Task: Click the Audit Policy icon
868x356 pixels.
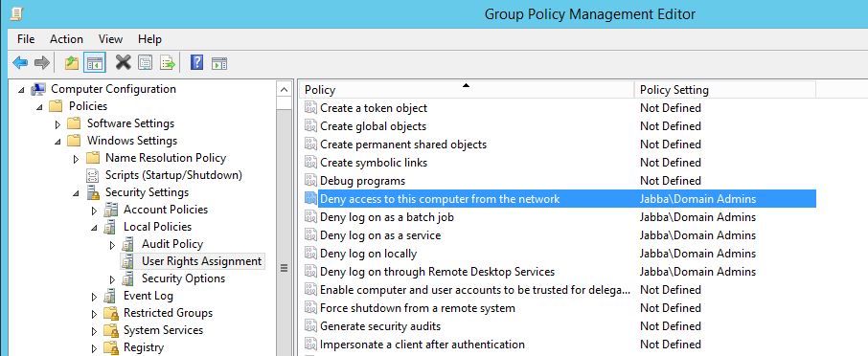Action: 128,244
